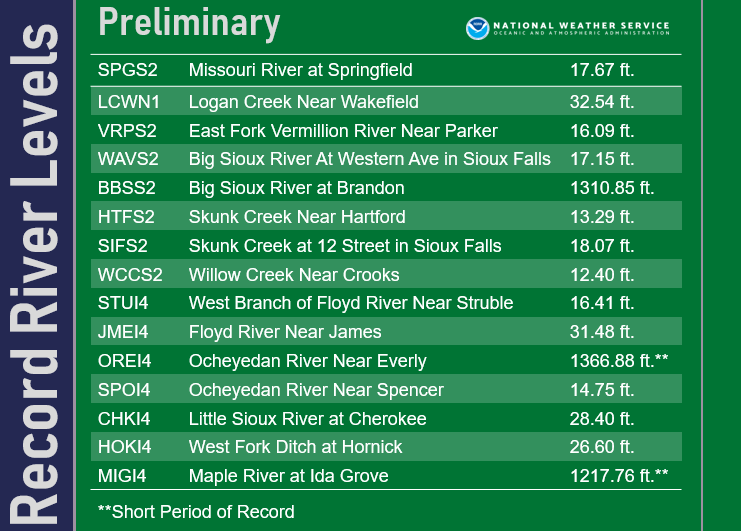Viewport: 741px width, 531px height.
Task: Click 'National Weather Service' header text
Action: [581, 26]
